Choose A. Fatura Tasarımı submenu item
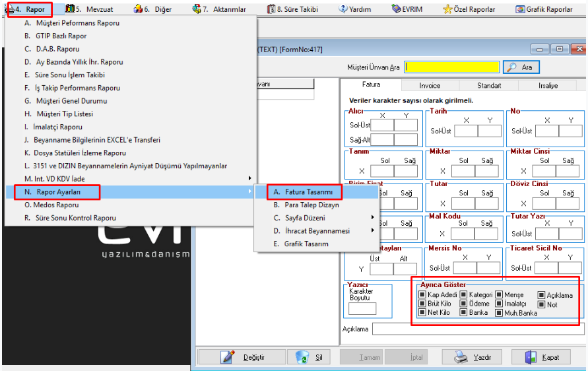 pos(317,192)
